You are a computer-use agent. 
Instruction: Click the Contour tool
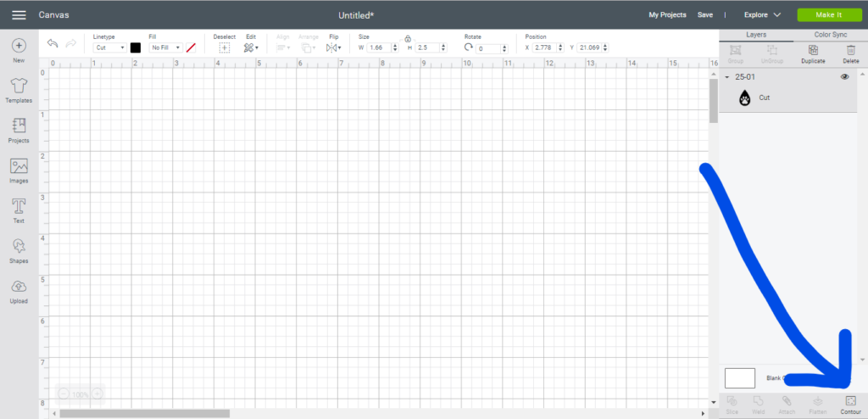click(850, 404)
